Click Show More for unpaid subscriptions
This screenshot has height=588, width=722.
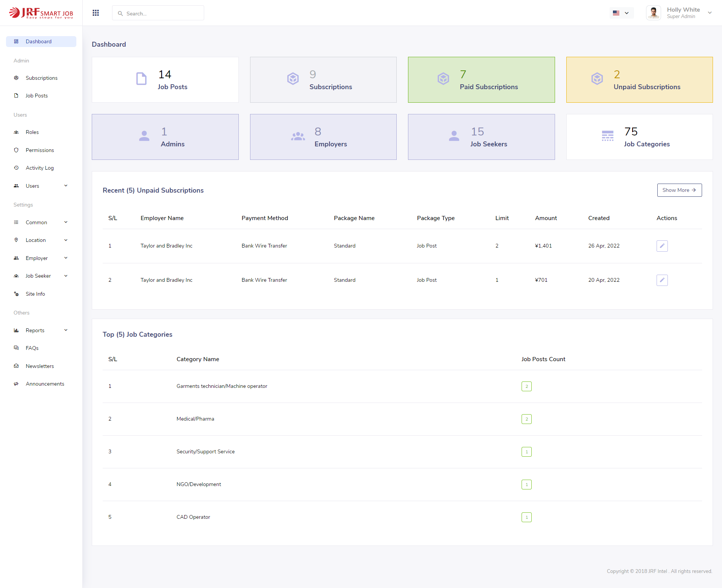679,190
